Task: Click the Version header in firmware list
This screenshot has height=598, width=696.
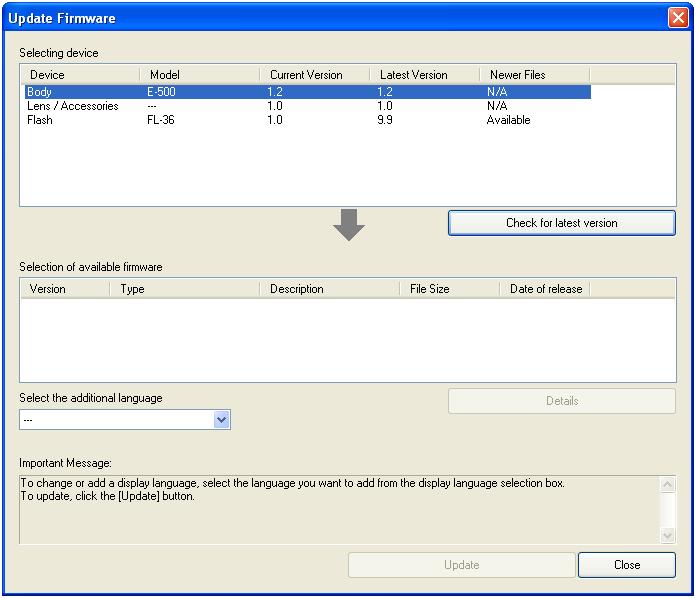Action: (x=64, y=289)
